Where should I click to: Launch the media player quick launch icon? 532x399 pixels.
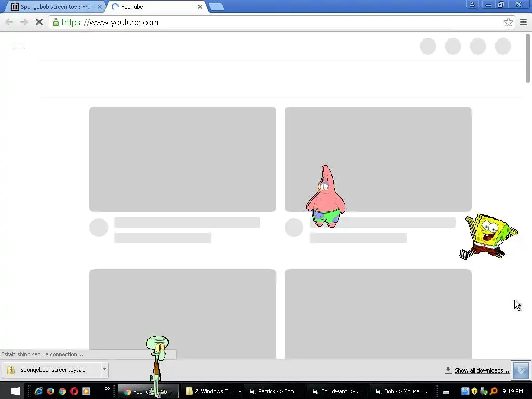(x=86, y=391)
